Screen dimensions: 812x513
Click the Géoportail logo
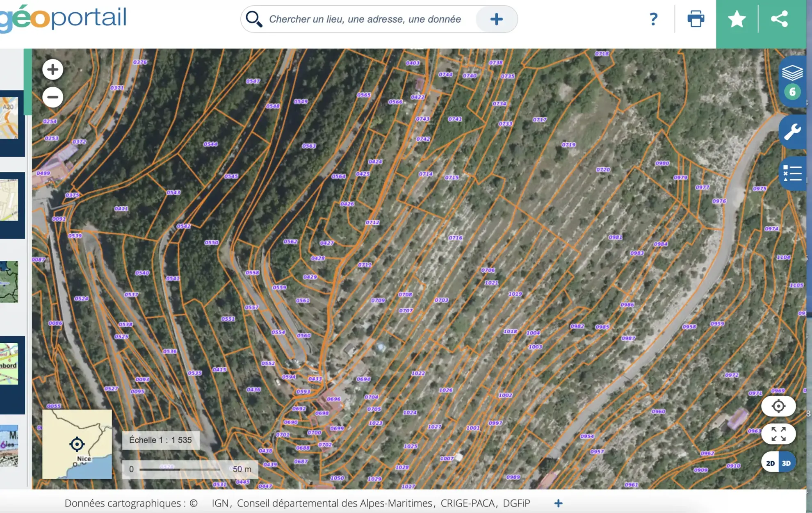pos(63,18)
